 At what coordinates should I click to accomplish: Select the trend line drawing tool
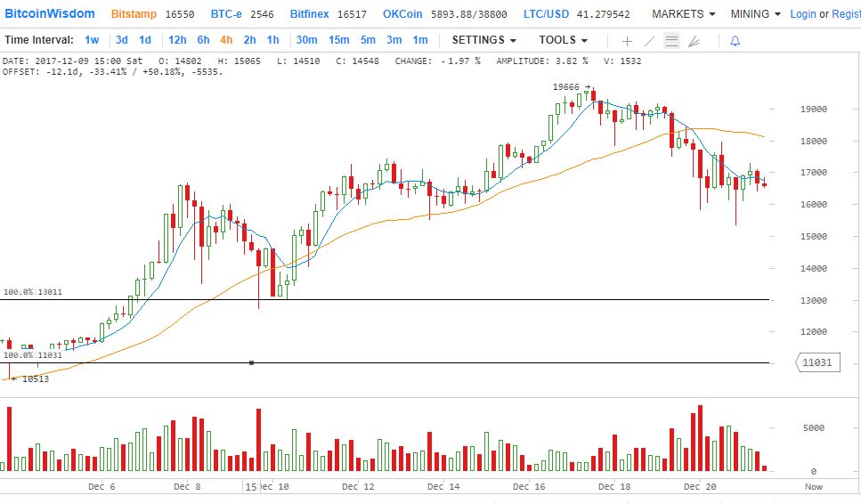(649, 41)
